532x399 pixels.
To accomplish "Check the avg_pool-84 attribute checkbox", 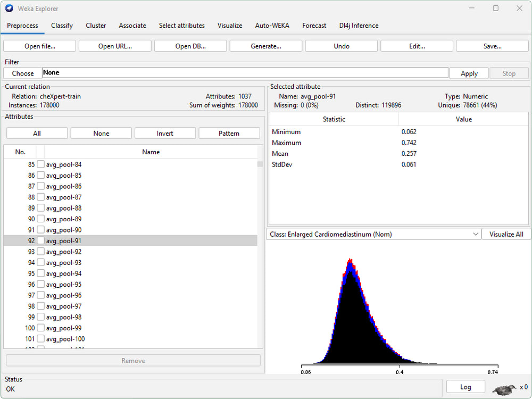I will pos(41,164).
